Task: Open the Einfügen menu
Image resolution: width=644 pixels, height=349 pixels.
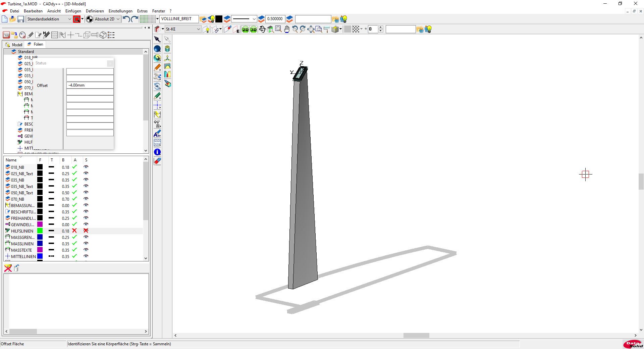Action: 73,11
